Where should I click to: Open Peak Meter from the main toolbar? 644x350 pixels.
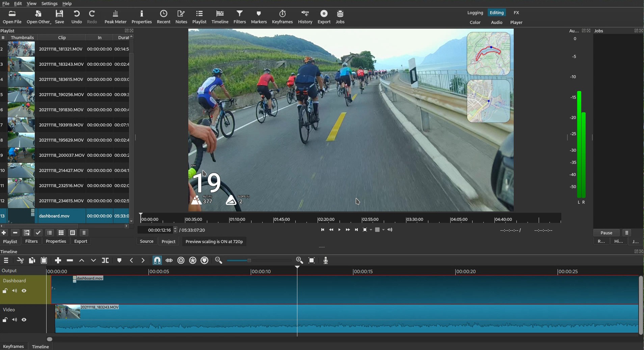tap(115, 17)
